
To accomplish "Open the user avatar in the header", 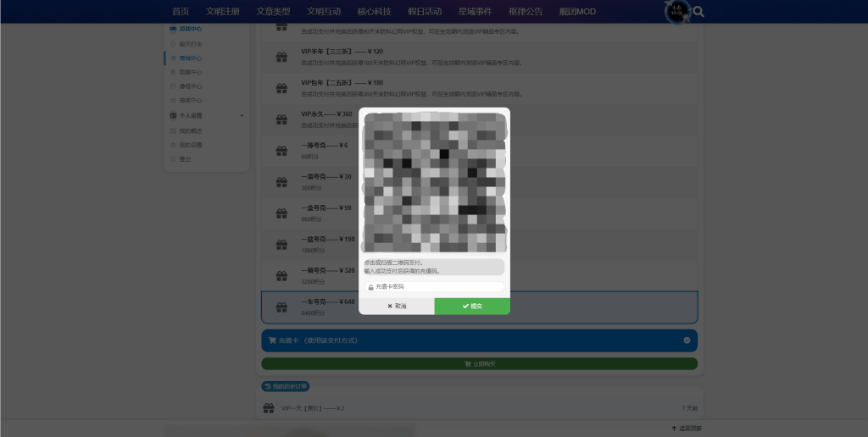I will click(677, 12).
